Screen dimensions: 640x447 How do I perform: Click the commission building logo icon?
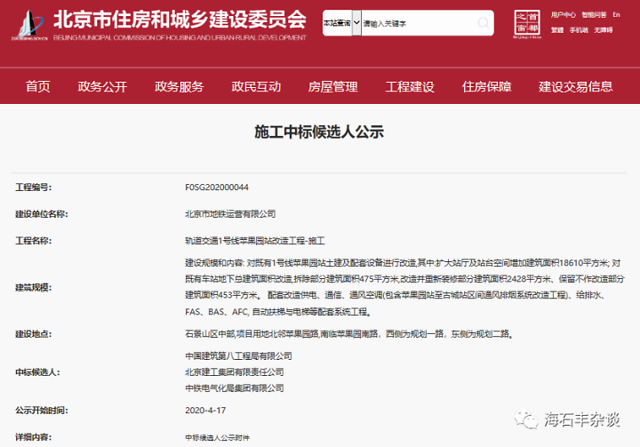point(29,25)
